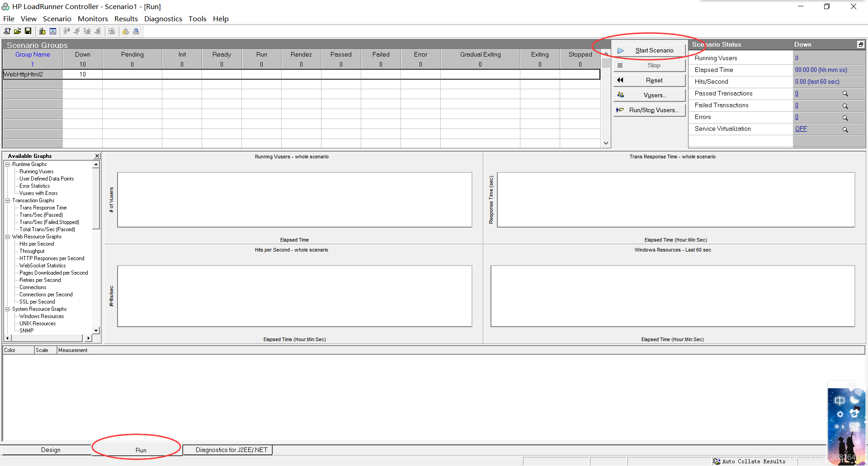Open the Tools menu
The width and height of the screenshot is (868, 466).
[197, 19]
